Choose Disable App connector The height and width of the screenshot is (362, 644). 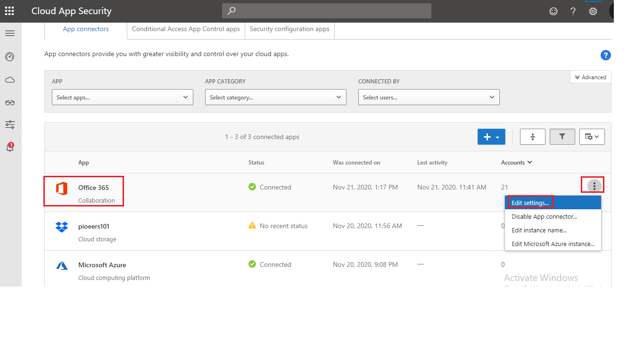click(x=553, y=216)
